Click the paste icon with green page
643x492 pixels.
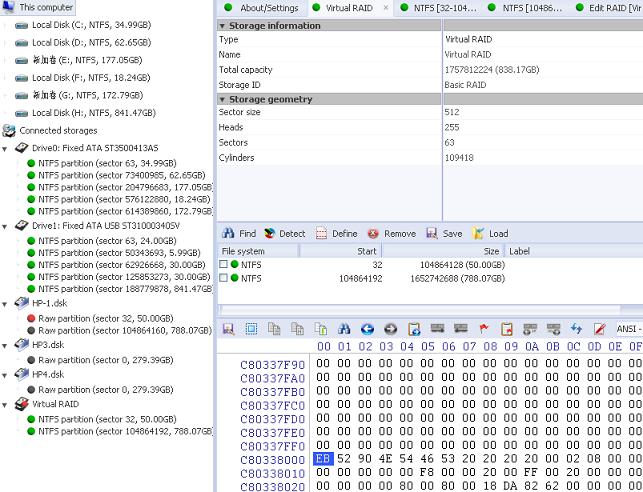(321, 328)
